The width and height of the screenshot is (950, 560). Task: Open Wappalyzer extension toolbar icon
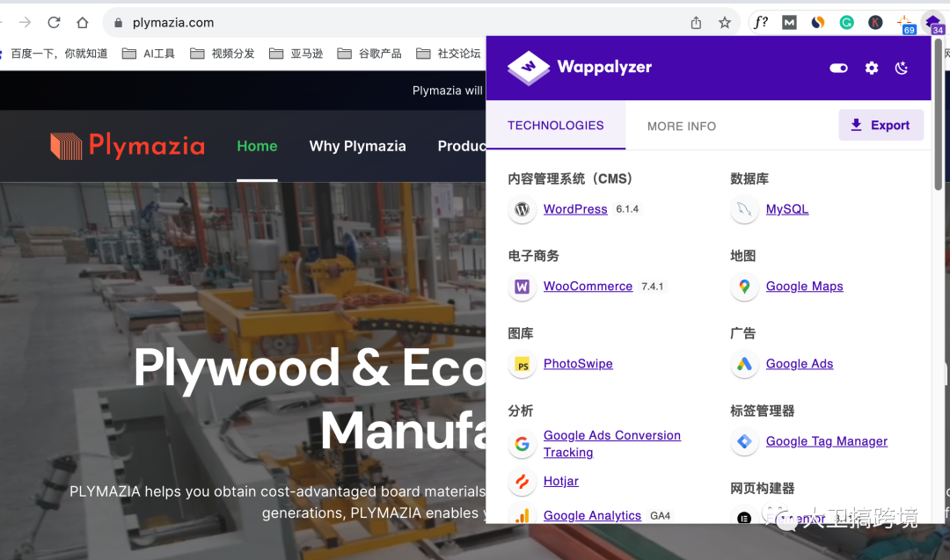[933, 24]
